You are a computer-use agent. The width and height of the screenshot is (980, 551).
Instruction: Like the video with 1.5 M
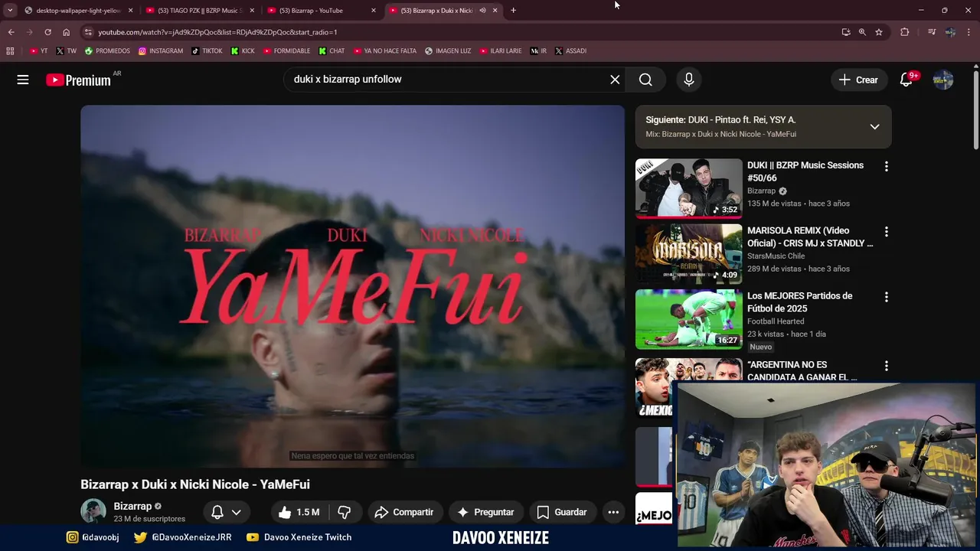[x=299, y=512]
